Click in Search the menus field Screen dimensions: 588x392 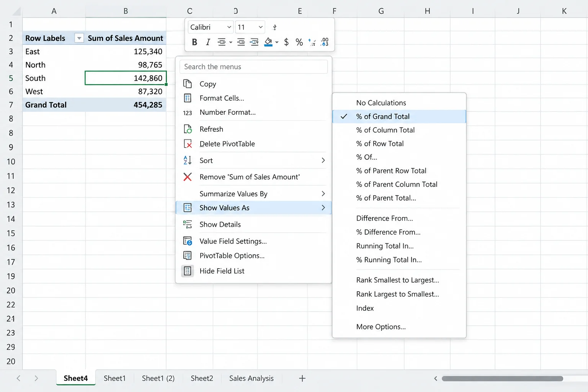[x=253, y=67]
